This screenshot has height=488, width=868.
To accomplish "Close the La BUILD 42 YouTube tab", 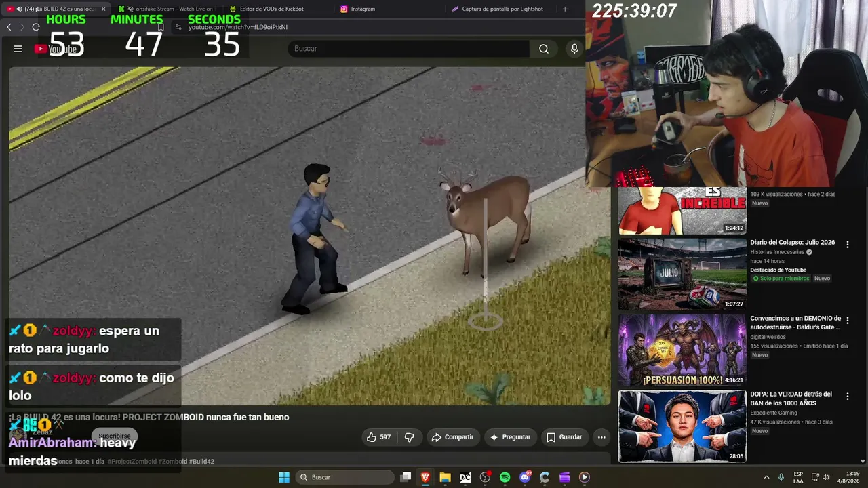I will click(104, 9).
